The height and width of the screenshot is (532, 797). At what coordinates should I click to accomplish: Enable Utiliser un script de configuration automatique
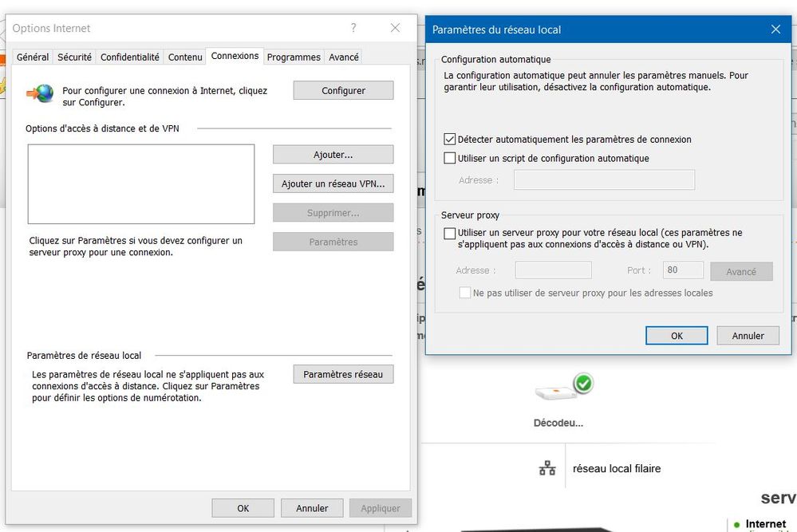[x=449, y=158]
